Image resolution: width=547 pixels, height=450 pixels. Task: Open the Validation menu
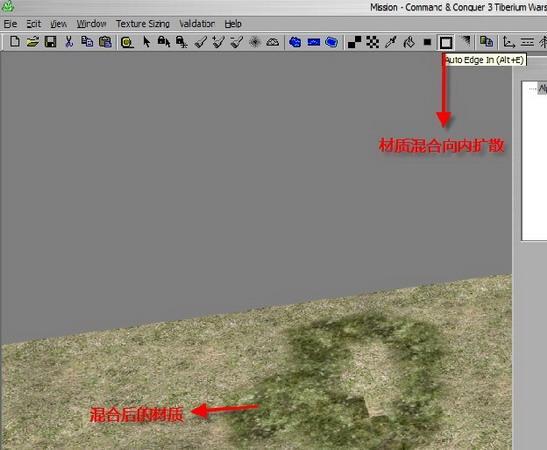click(197, 24)
